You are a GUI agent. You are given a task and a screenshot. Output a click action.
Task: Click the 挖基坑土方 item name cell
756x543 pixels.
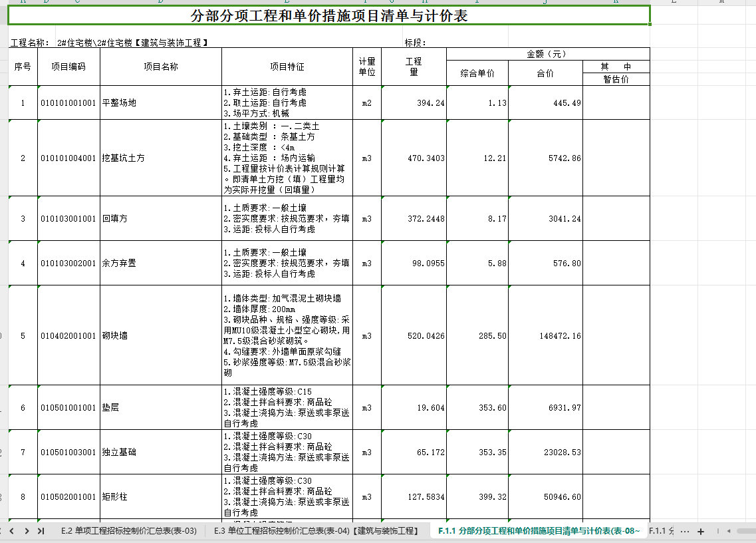point(160,158)
